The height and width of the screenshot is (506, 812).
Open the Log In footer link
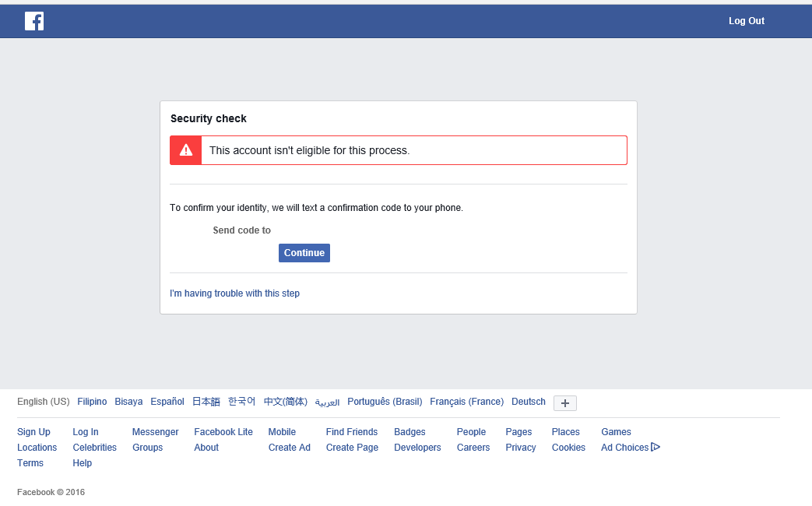[86, 432]
